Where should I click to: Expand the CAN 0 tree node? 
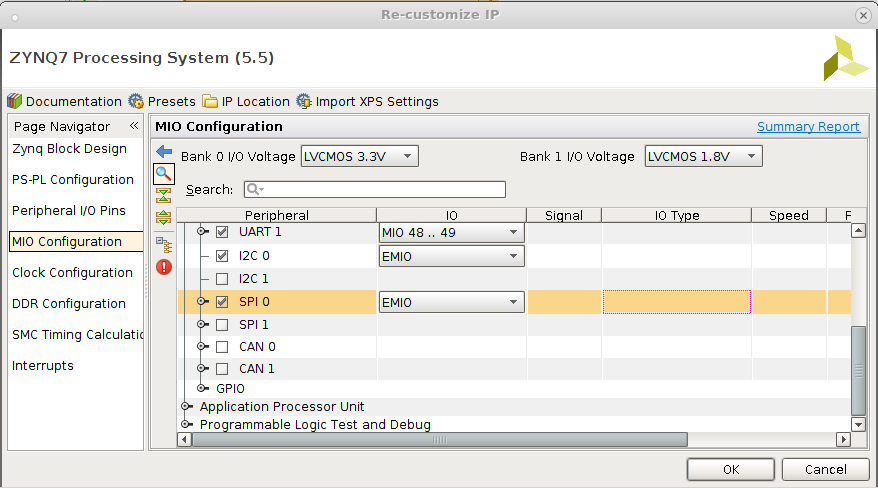click(203, 346)
